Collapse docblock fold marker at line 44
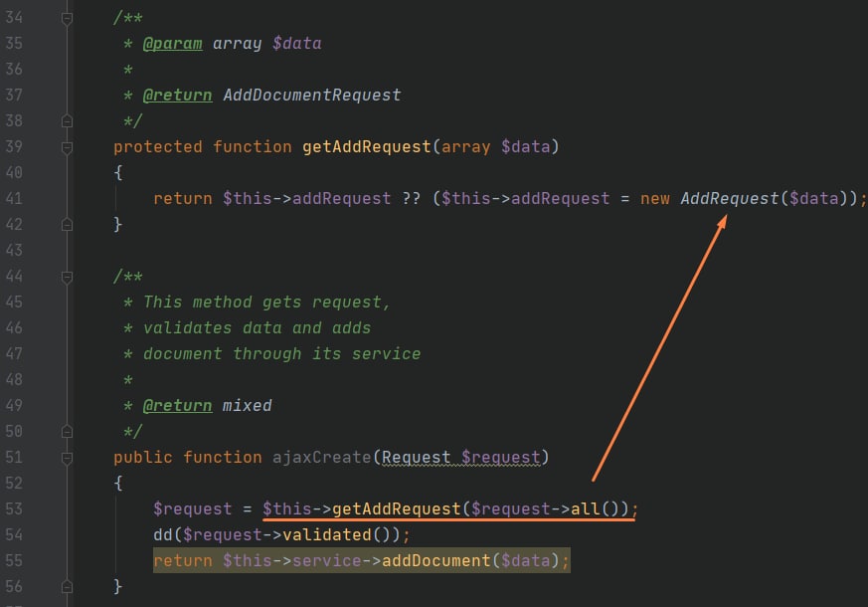This screenshot has height=607, width=868. coord(67,277)
